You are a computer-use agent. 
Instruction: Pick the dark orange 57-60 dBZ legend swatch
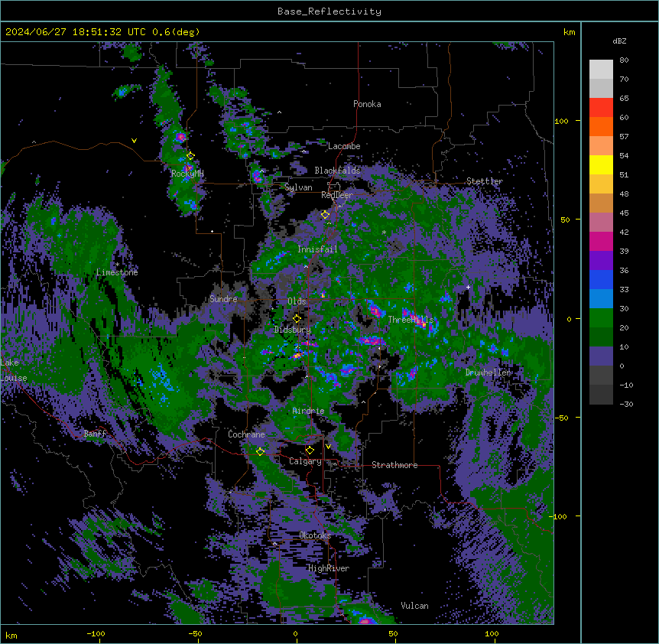(601, 126)
